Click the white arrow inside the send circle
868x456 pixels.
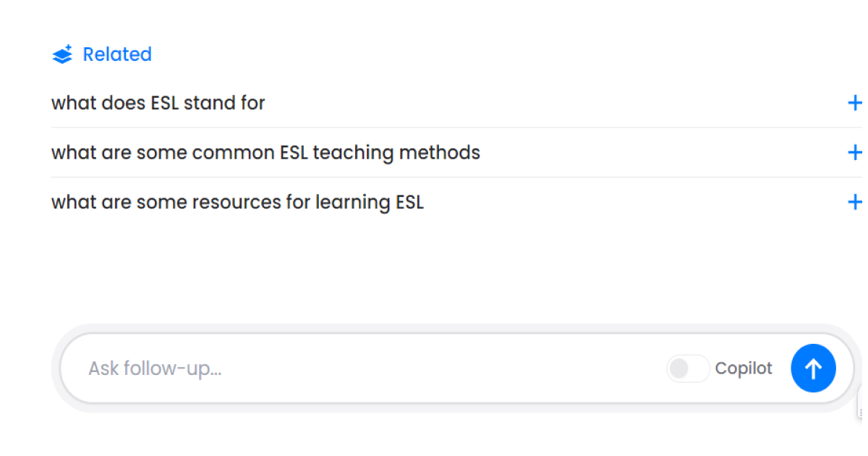(813, 368)
